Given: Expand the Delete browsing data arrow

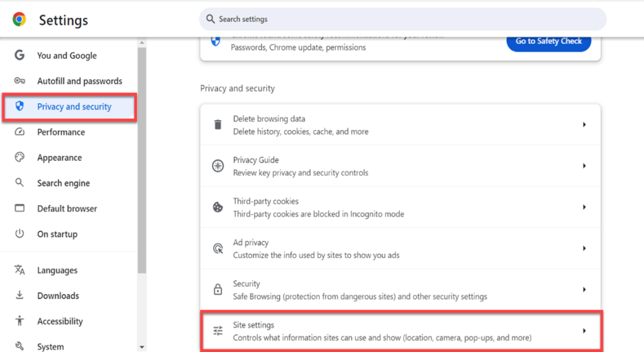Looking at the screenshot, I should coord(584,124).
